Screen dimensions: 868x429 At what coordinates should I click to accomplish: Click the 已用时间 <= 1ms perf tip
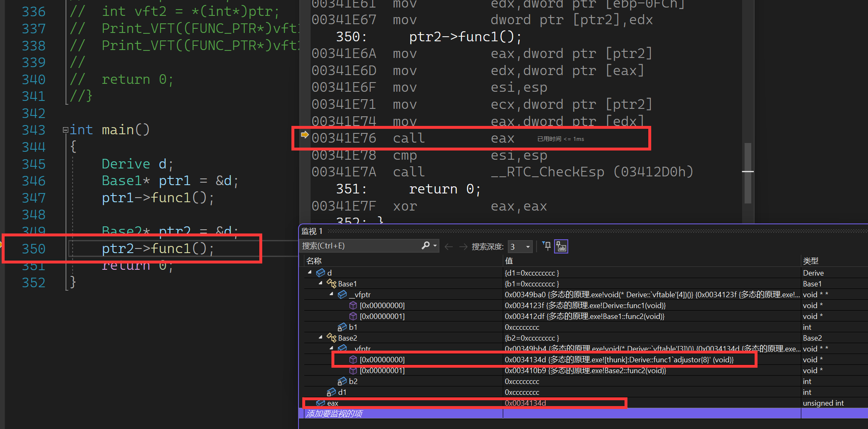tap(560, 139)
